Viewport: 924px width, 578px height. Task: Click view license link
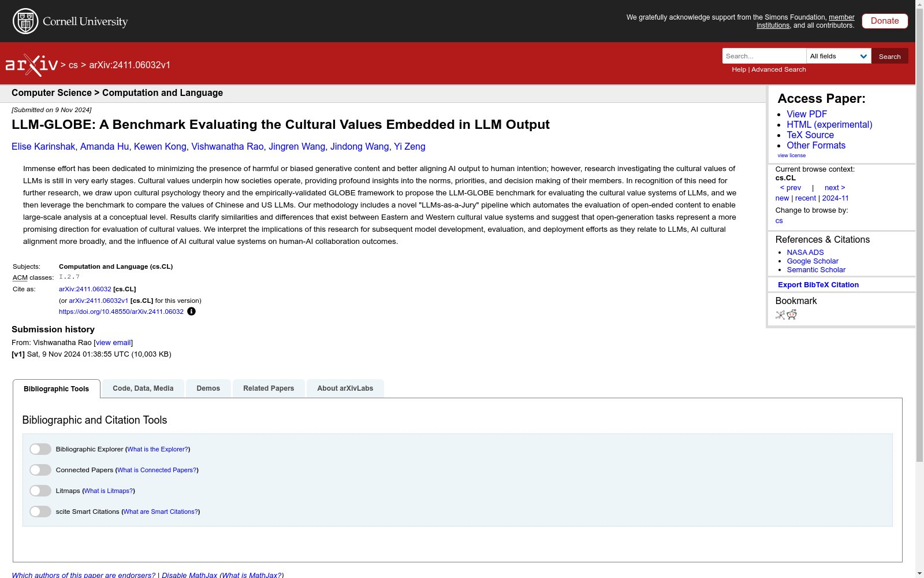(x=792, y=155)
